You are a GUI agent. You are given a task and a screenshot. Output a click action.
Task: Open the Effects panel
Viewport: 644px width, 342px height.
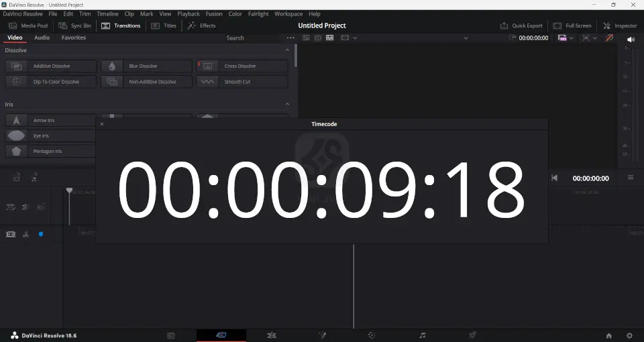tap(201, 25)
